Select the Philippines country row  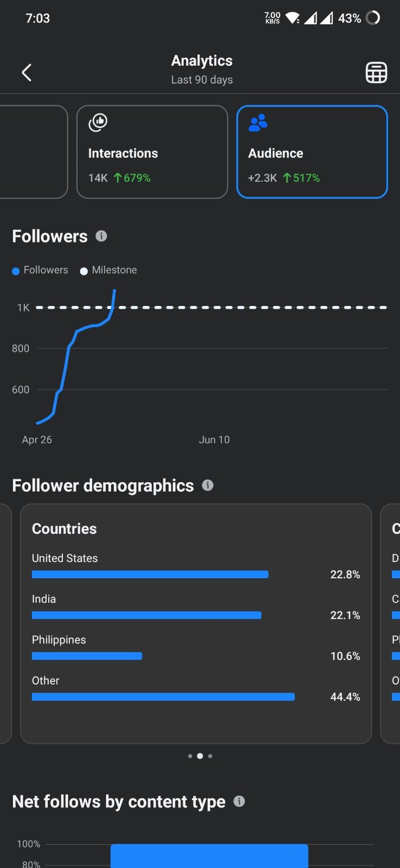[x=196, y=648]
